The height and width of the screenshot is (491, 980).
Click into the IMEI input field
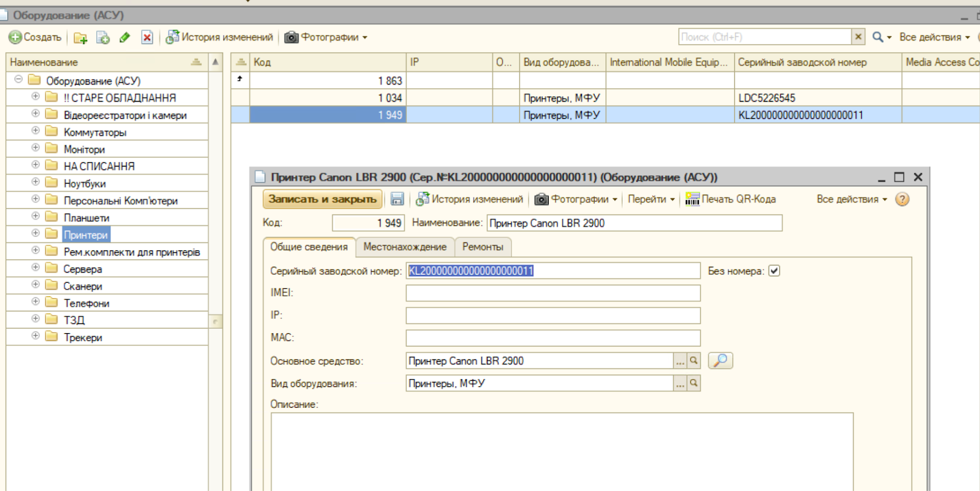click(x=553, y=293)
